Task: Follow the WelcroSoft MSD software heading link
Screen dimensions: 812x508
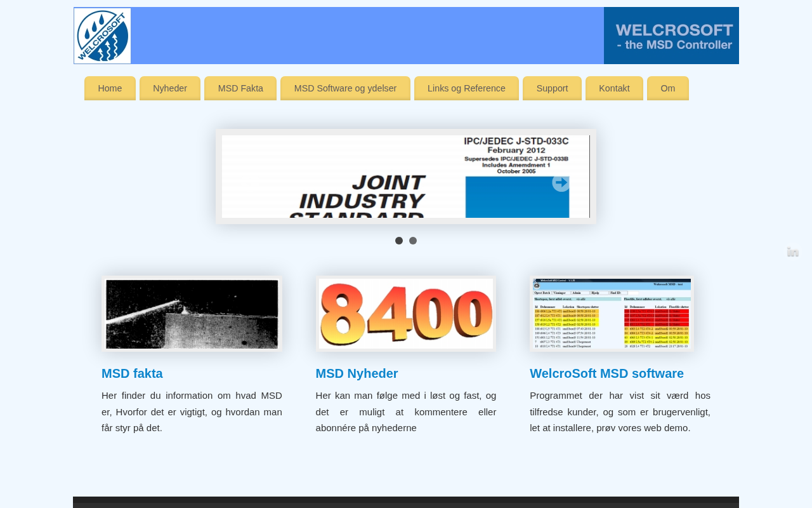Action: pyautogui.click(x=607, y=373)
